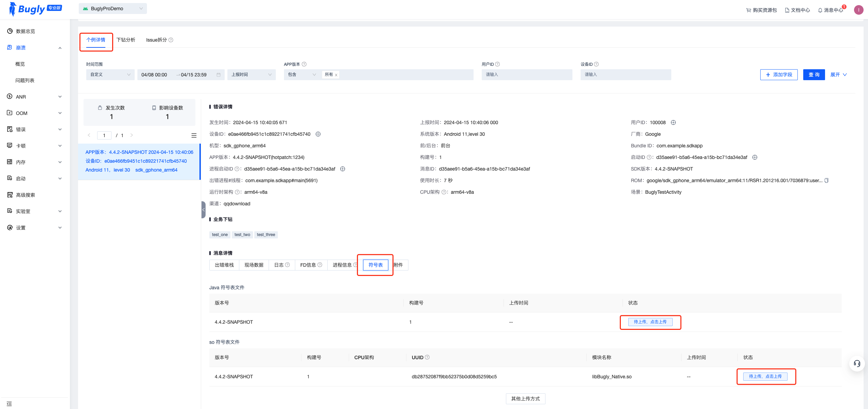Switch to the 下钻分析 tab
The height and width of the screenshot is (409, 868).
pyautogui.click(x=126, y=40)
